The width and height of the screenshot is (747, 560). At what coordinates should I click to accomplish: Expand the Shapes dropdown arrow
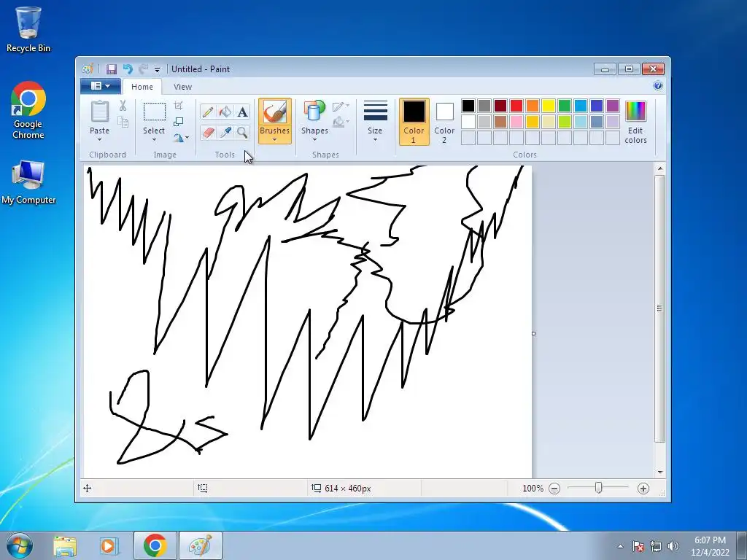pos(314,139)
